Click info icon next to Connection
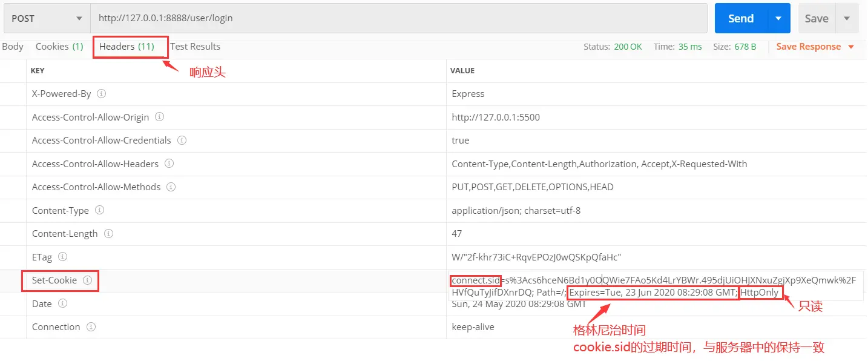The width and height of the screenshot is (868, 361). click(91, 327)
